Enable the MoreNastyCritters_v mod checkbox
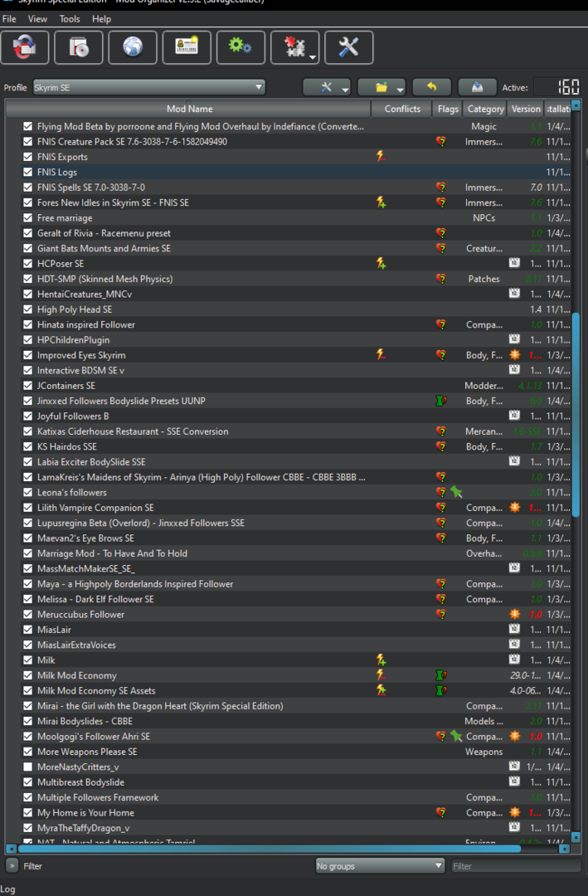Image resolution: width=588 pixels, height=896 pixels. coord(27,767)
